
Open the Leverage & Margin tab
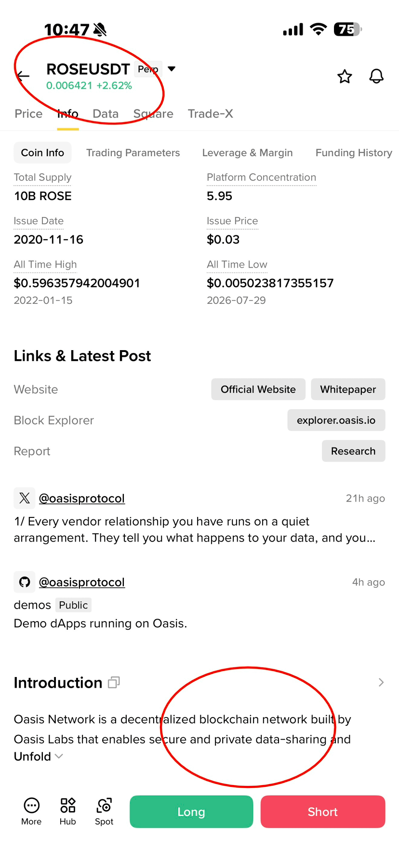pos(248,153)
